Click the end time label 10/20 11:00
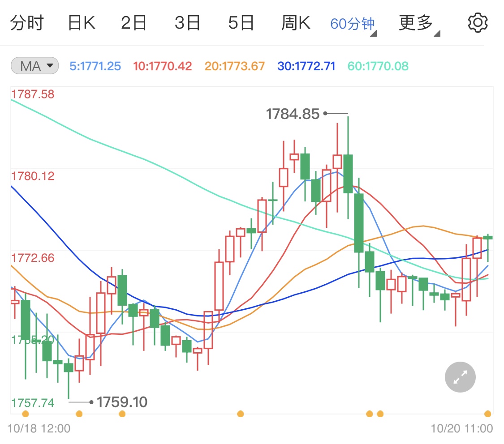The width and height of the screenshot is (504, 444). (461, 428)
